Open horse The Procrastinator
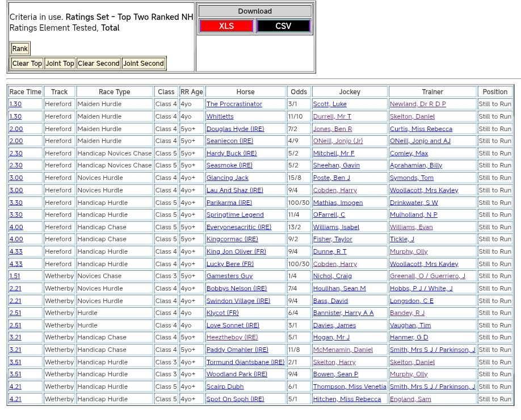Image resolution: width=521 pixels, height=420 pixels. coord(234,104)
